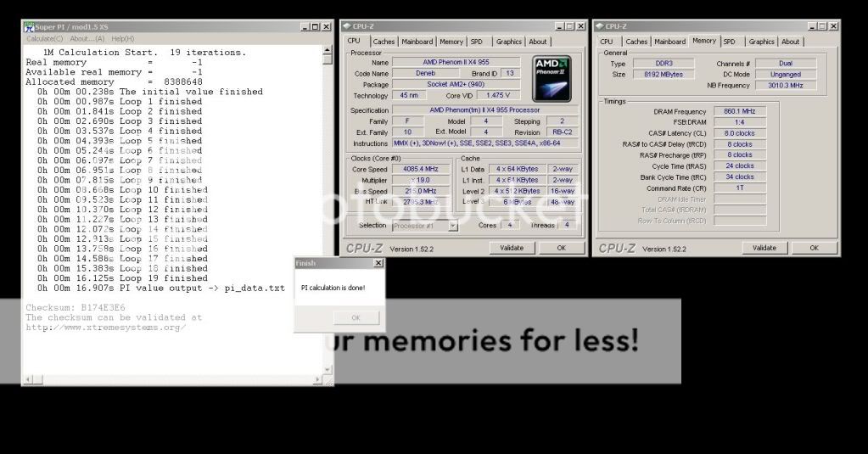Click the CAS# Latency value 8.0 clocks
868x454 pixels.
tap(740, 133)
